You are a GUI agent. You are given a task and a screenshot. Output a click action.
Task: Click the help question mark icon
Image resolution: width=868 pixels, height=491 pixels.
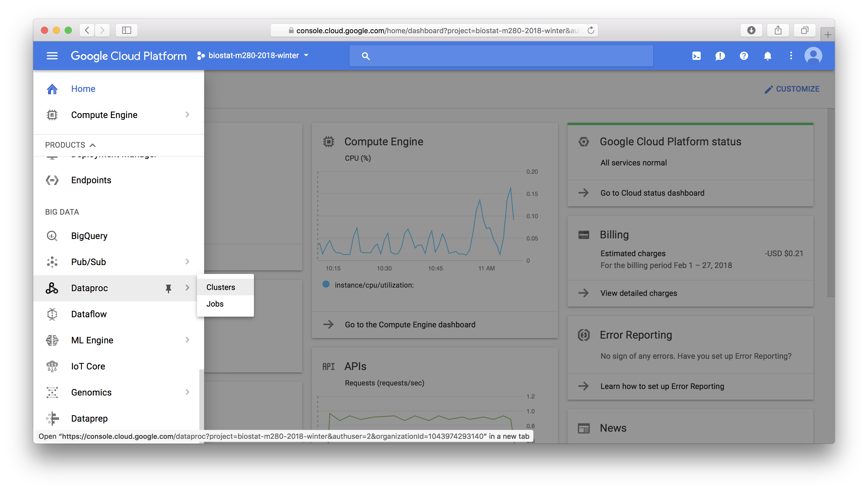coord(743,56)
